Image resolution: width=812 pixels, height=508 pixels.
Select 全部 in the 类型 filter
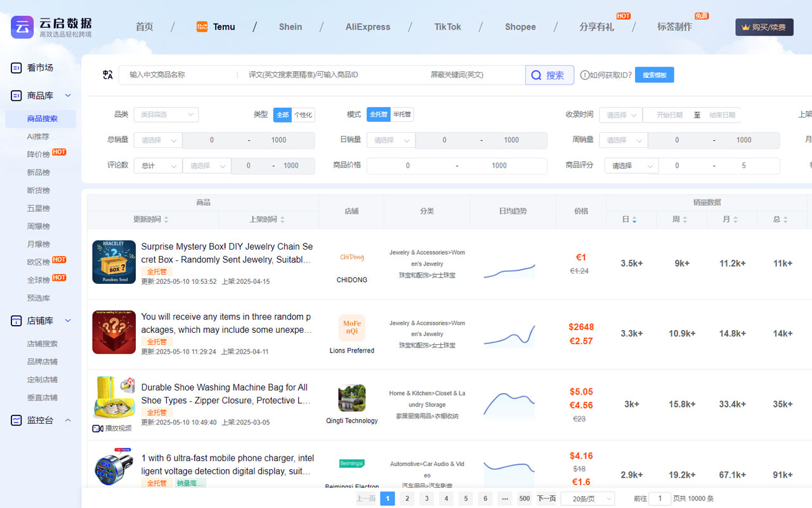(282, 115)
